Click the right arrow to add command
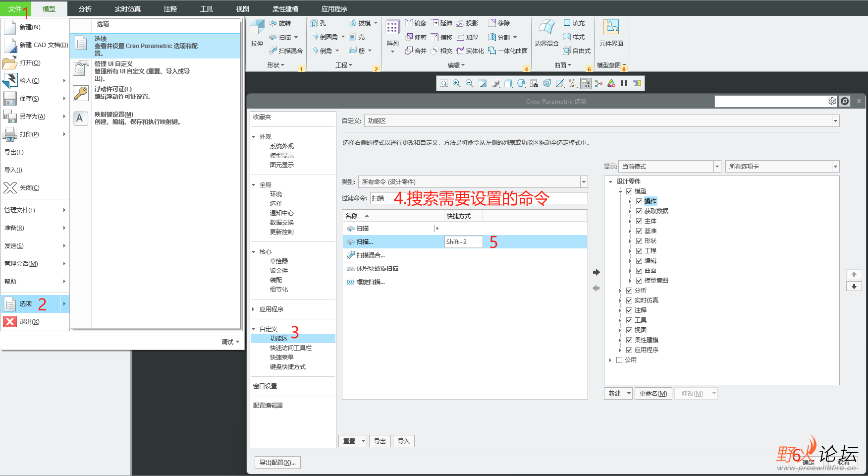This screenshot has height=476, width=868. pyautogui.click(x=597, y=272)
